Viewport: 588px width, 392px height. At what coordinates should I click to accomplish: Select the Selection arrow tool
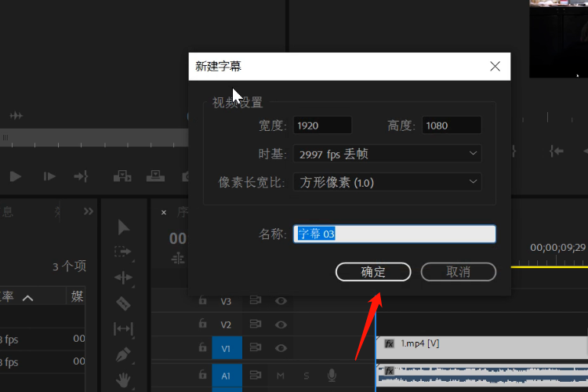click(x=123, y=227)
